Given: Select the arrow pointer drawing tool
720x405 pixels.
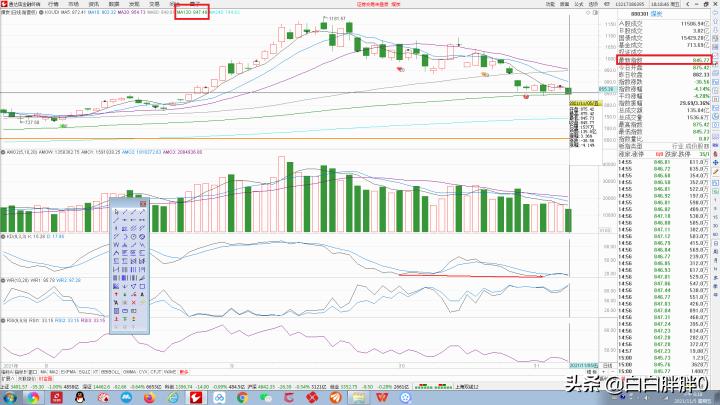Looking at the screenshot, I should [x=116, y=212].
